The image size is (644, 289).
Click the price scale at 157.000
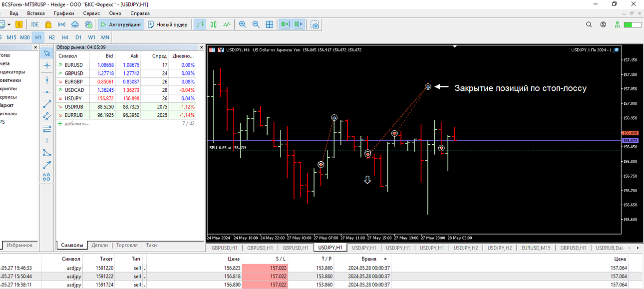pos(630,104)
